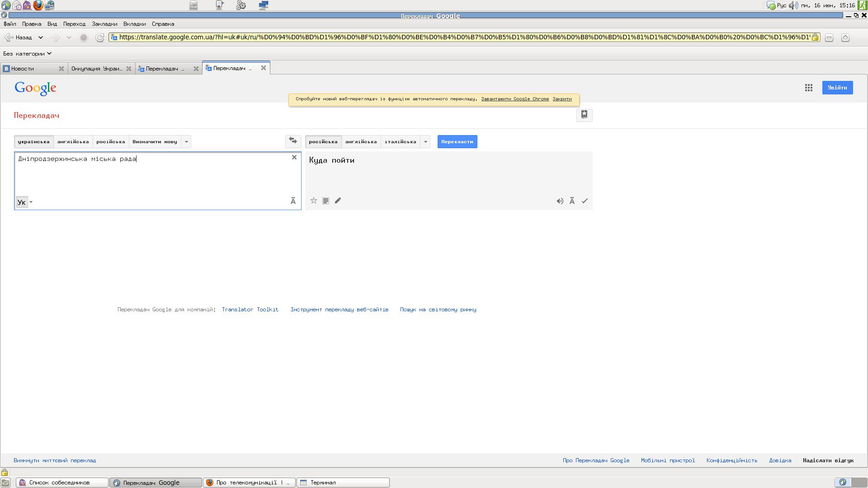Click the URL address bar

[x=464, y=37]
